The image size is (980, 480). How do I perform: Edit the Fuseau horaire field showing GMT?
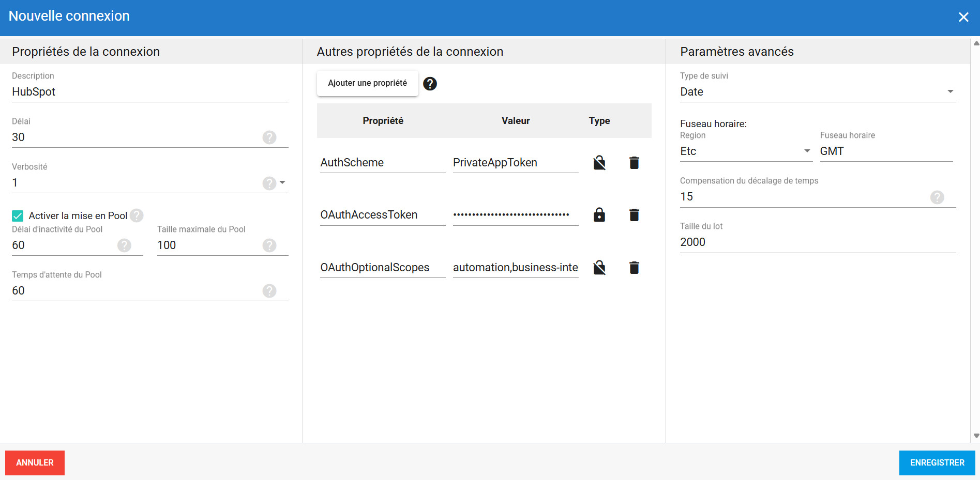tap(886, 151)
